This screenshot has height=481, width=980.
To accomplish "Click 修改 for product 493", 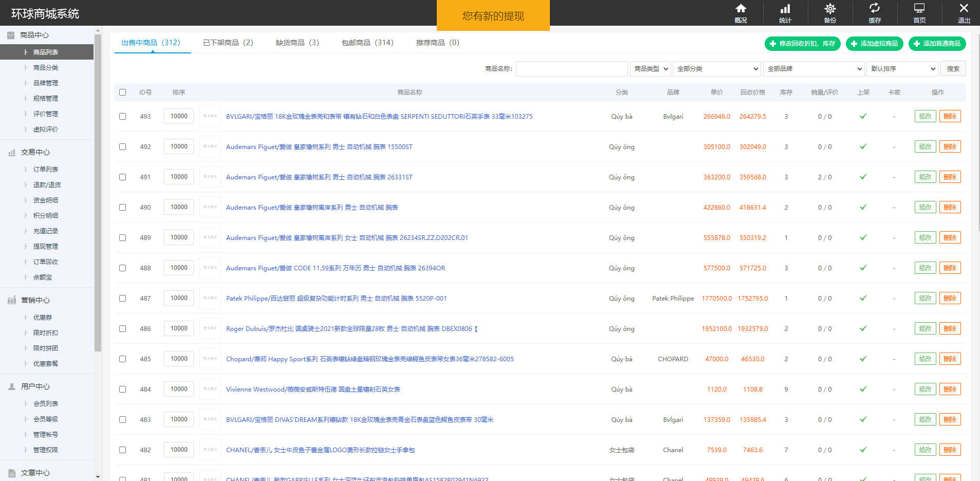I will tap(925, 116).
